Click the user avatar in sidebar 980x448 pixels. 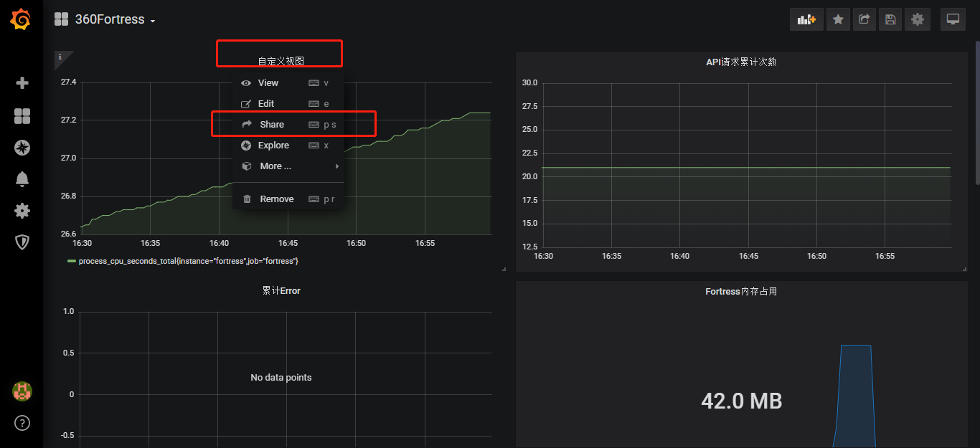coord(22,391)
